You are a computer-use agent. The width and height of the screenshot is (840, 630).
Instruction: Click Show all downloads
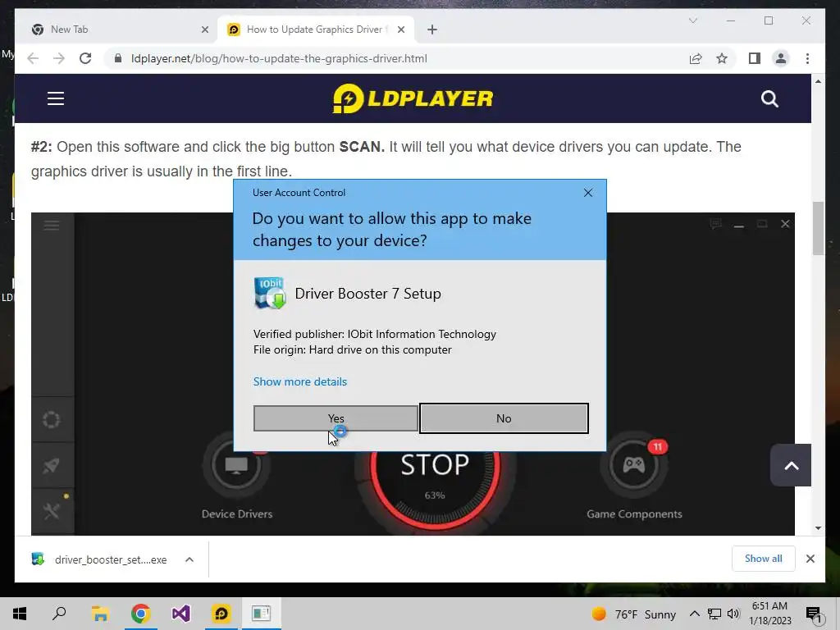(763, 559)
